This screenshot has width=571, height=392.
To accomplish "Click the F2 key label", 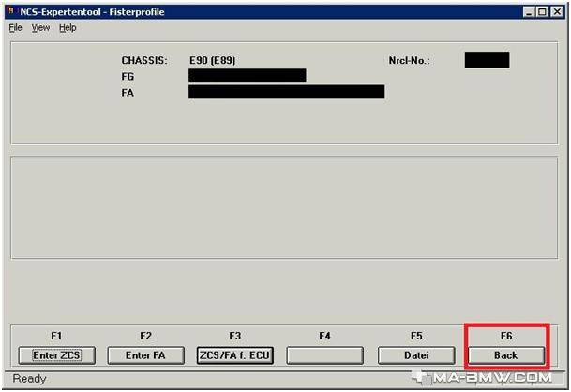I will 145,336.
